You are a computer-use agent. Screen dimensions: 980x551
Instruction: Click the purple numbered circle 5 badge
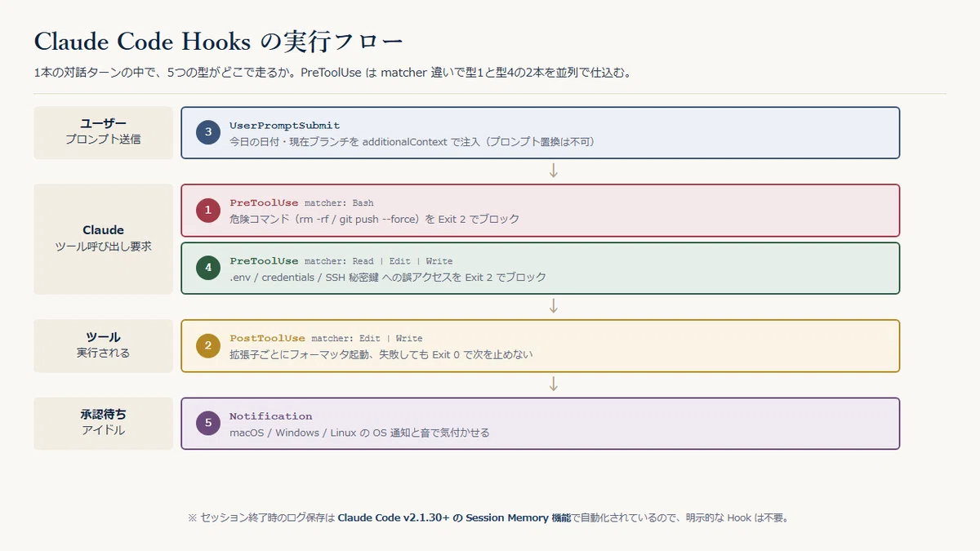click(208, 423)
